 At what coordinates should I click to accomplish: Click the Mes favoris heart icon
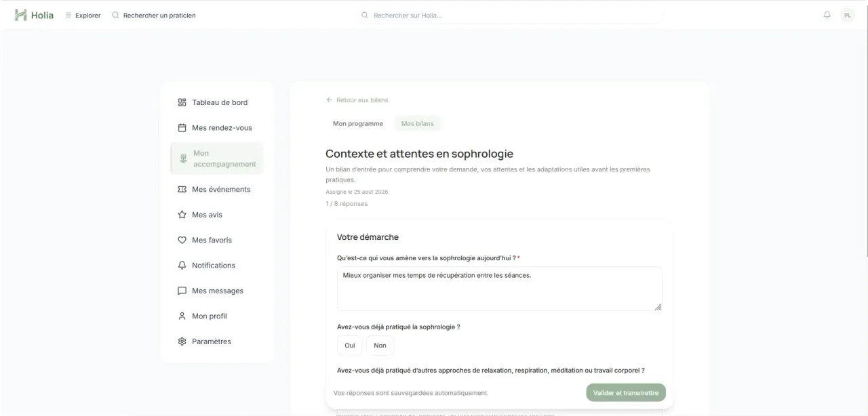tap(182, 240)
